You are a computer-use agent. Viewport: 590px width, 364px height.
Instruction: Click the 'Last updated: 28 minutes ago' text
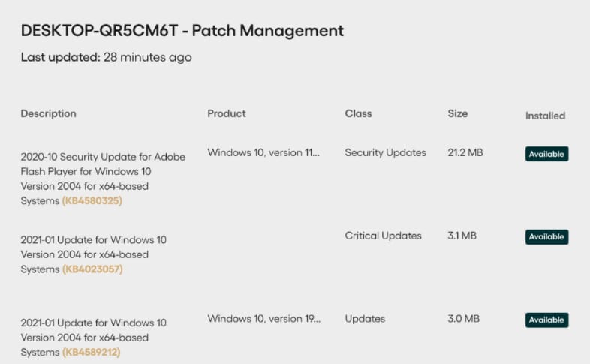[x=106, y=57]
